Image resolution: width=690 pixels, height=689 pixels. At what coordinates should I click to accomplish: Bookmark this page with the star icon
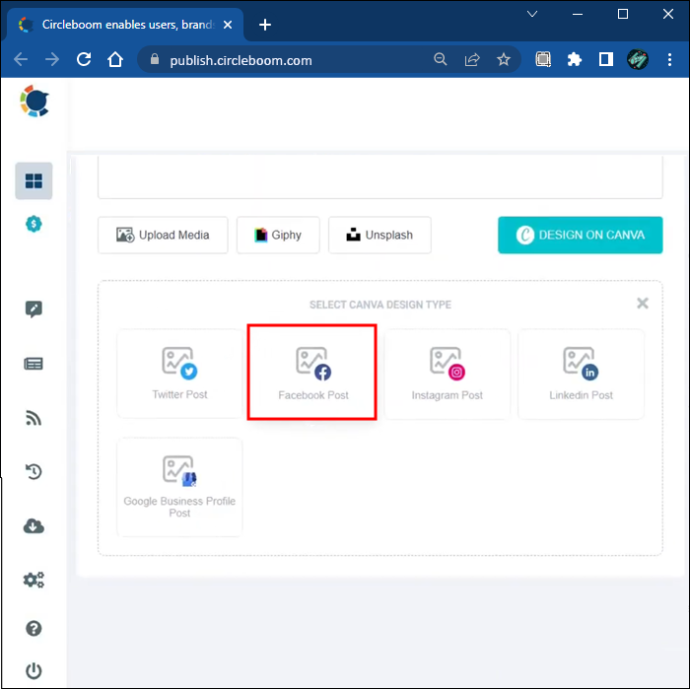coord(503,59)
